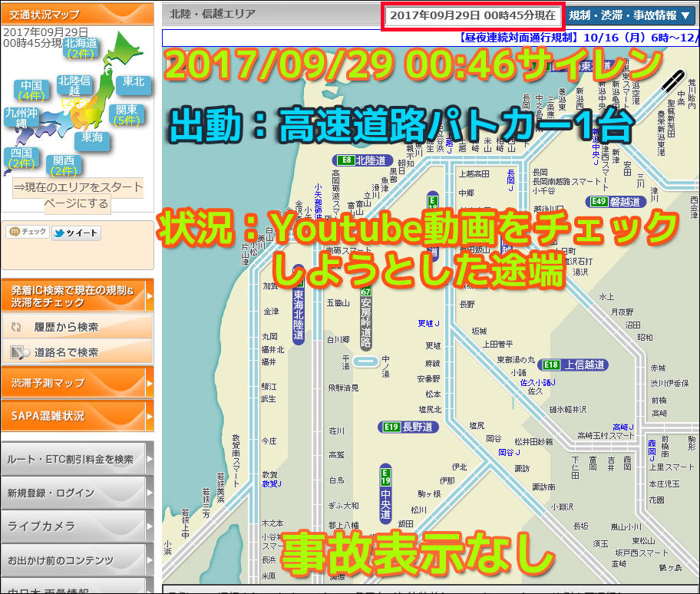Click 藤岡J junction on map
Screen dimensions: 700x594
click(652, 450)
